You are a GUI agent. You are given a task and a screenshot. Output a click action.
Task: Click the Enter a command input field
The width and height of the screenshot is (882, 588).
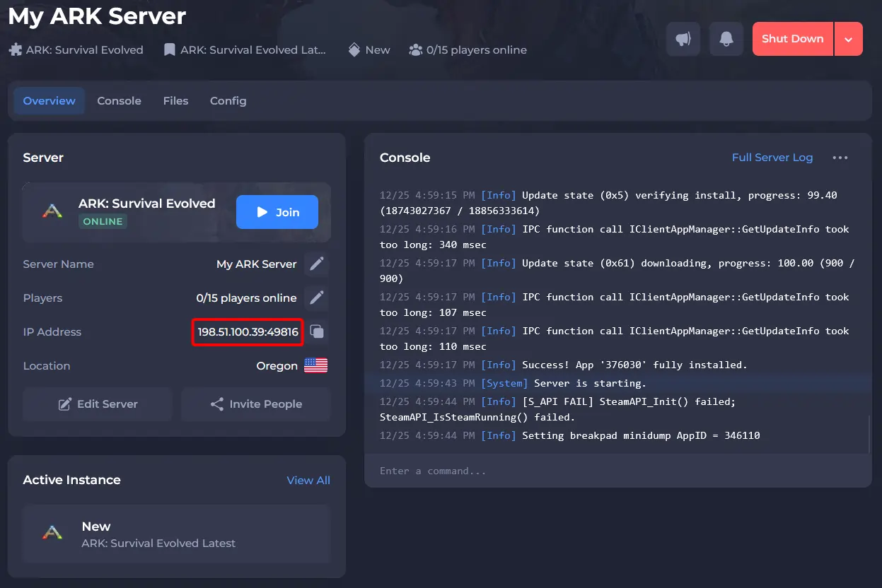coord(617,471)
